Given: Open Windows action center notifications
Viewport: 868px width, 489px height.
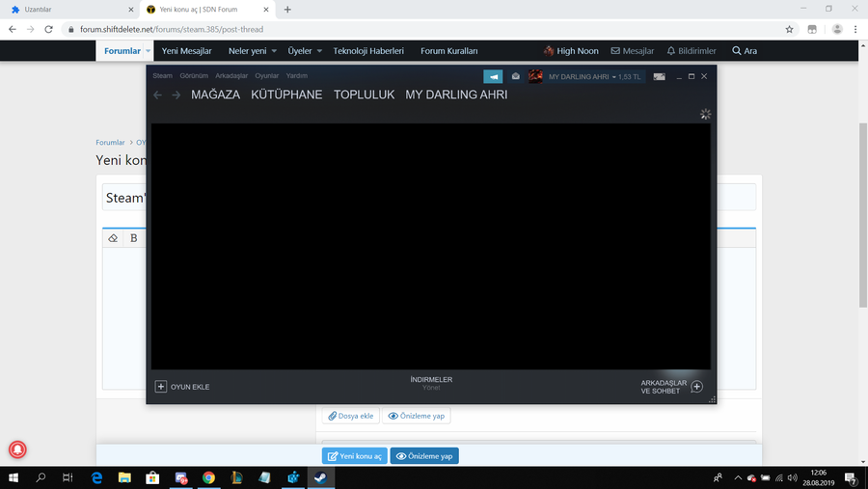Looking at the screenshot, I should [x=851, y=477].
